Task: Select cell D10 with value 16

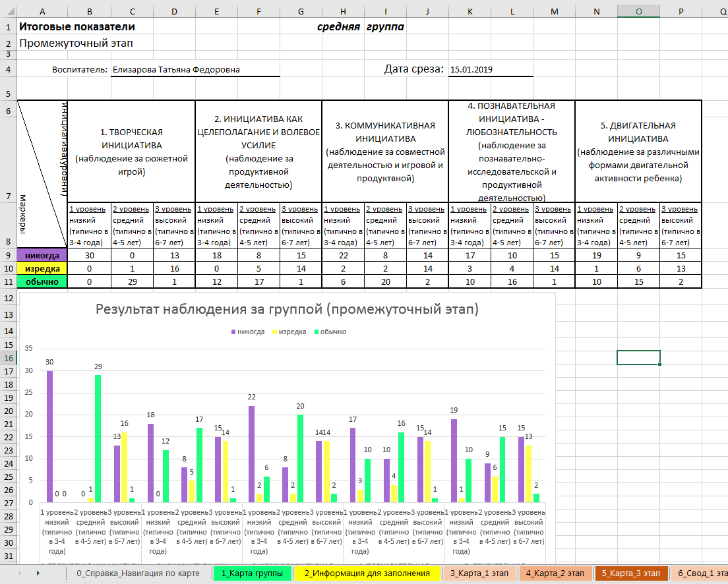Action: (175, 268)
